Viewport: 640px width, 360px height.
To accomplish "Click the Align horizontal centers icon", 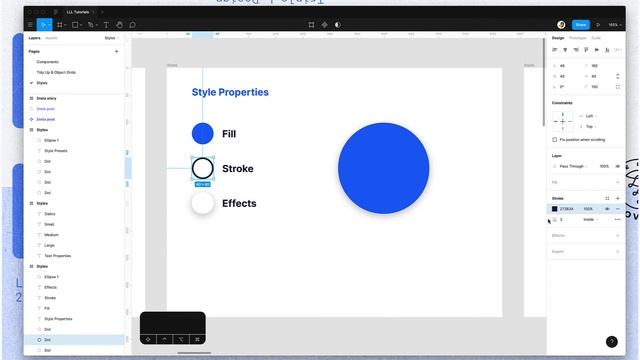I will [565, 50].
